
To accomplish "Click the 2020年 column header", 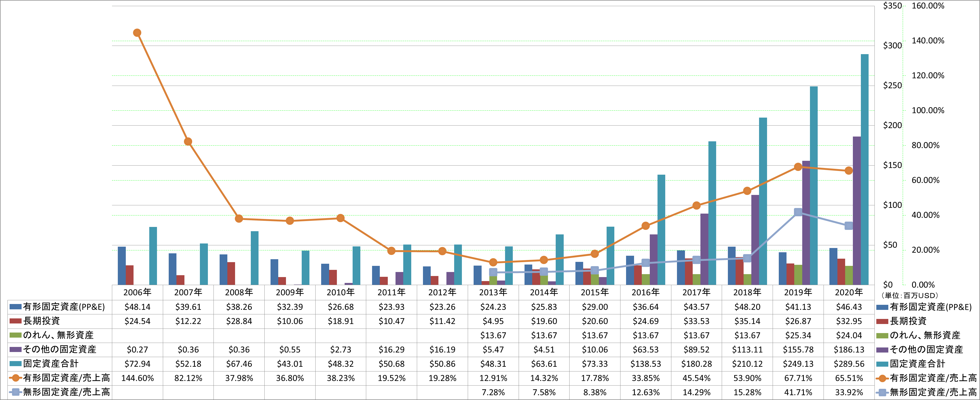I will coord(849,292).
